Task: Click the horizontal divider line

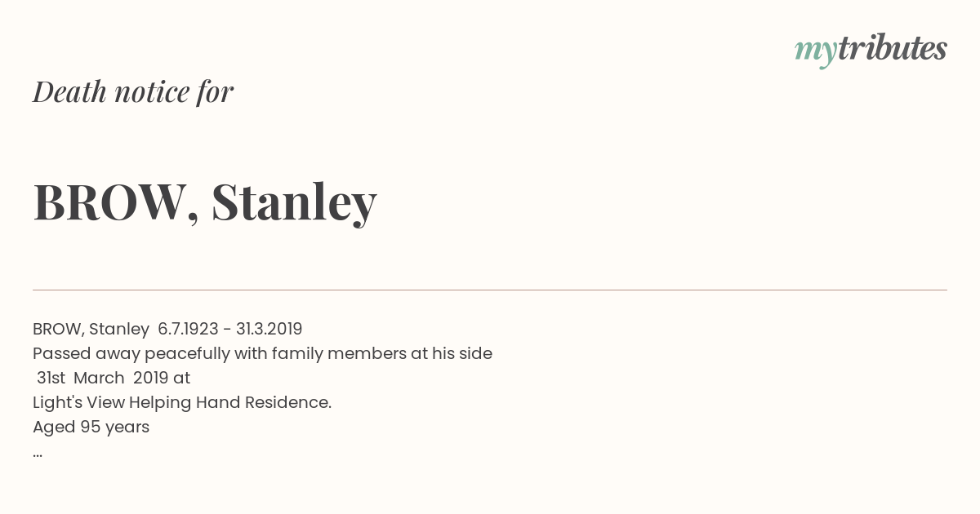Action: tap(490, 290)
